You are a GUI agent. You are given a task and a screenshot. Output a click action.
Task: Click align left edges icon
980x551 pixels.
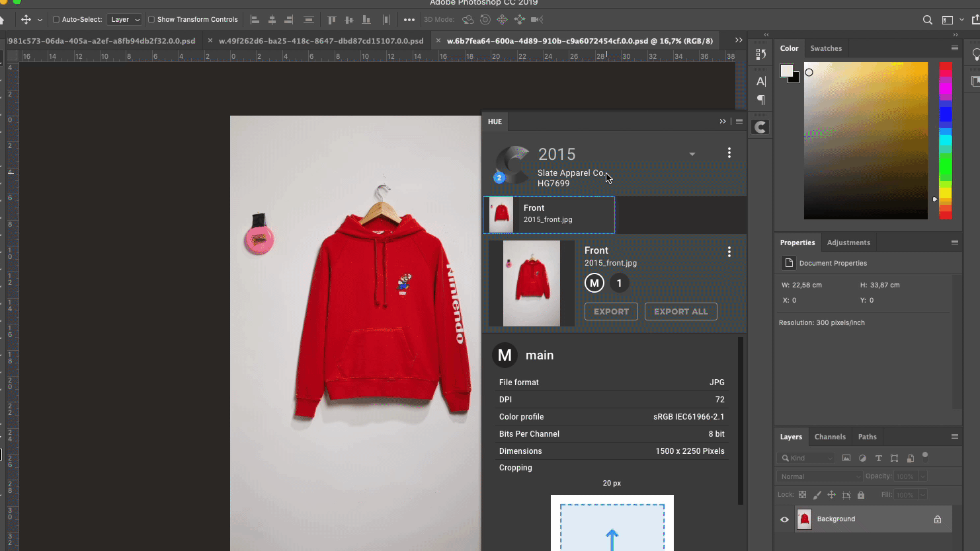point(255,20)
